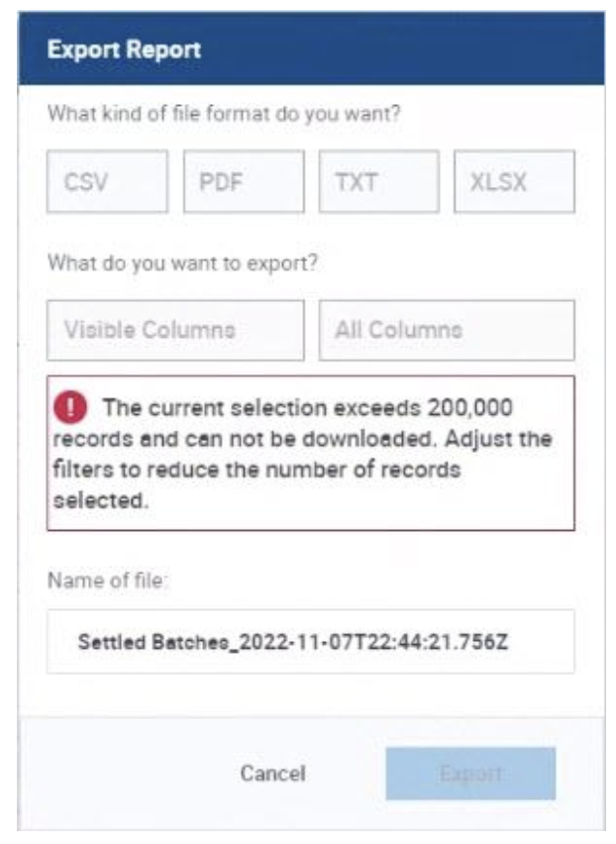Click the blue Export button
Screen dimensions: 616x844
(470, 773)
